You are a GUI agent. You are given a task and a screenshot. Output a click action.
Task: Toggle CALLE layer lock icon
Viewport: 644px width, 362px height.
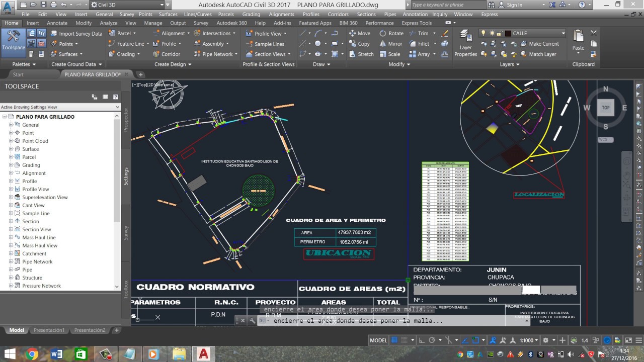(500, 33)
